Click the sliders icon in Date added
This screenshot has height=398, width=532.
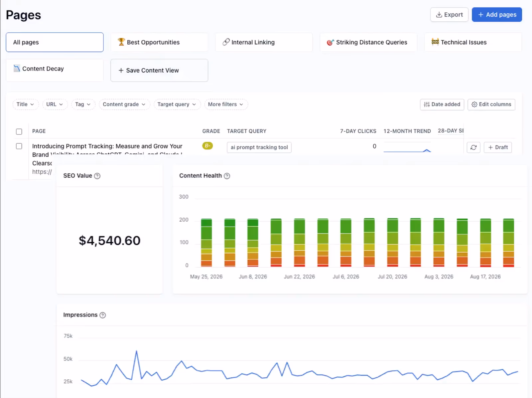[427, 104]
